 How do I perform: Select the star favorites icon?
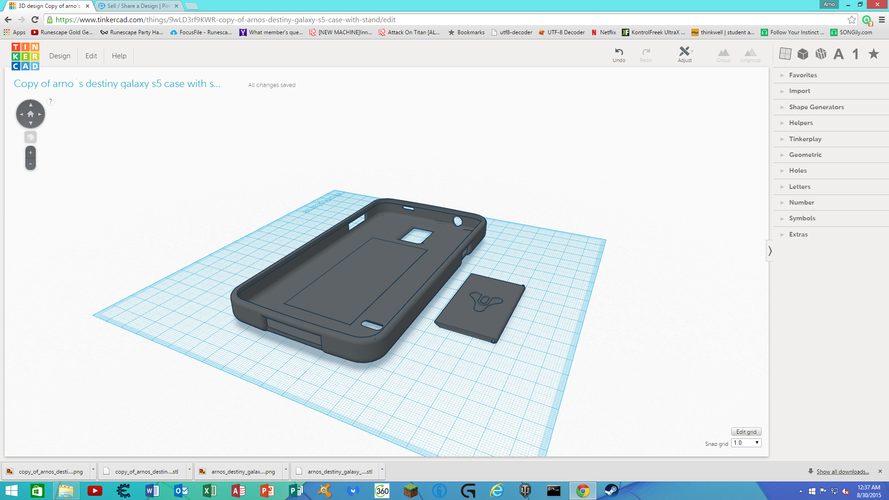coord(874,54)
